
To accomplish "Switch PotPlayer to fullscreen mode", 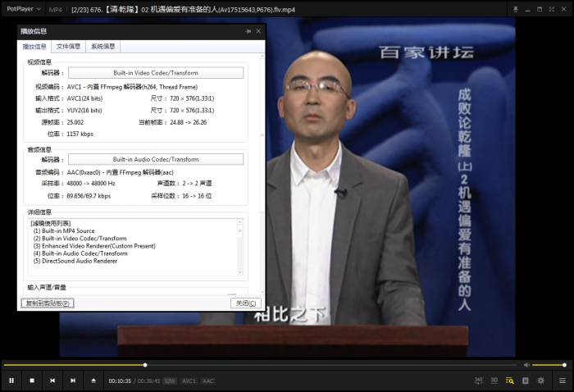I will click(552, 10).
